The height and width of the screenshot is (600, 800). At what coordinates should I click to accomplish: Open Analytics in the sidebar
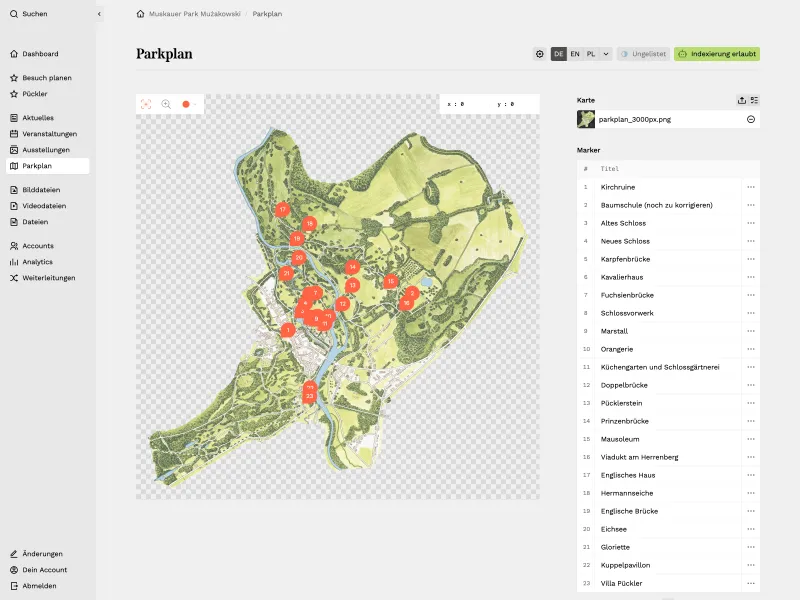click(x=34, y=262)
